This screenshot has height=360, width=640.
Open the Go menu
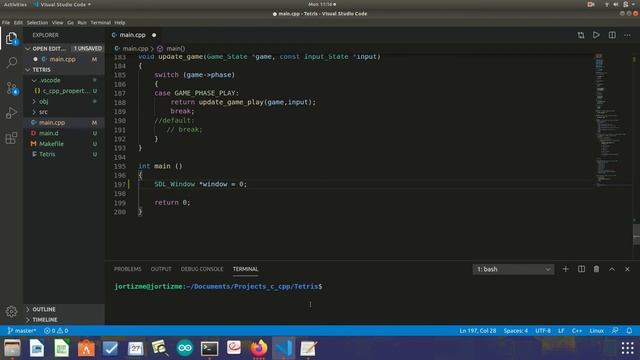pyautogui.click(x=70, y=22)
